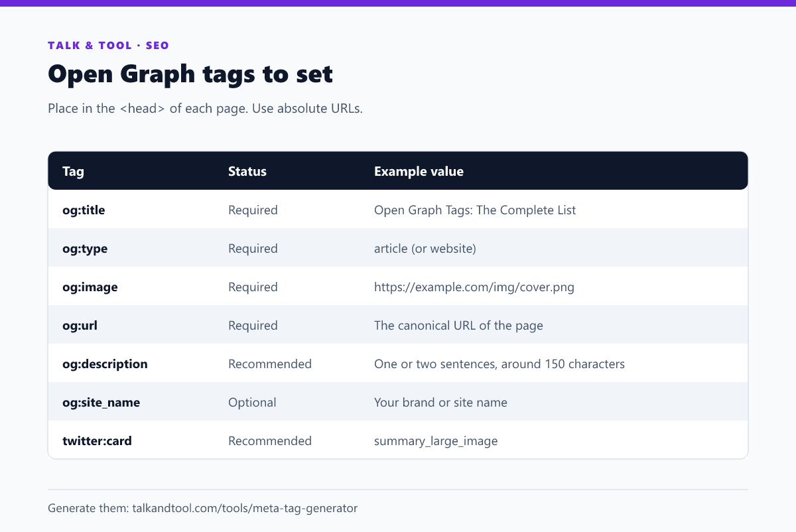Select the 'og:image' tag cell

(x=90, y=287)
